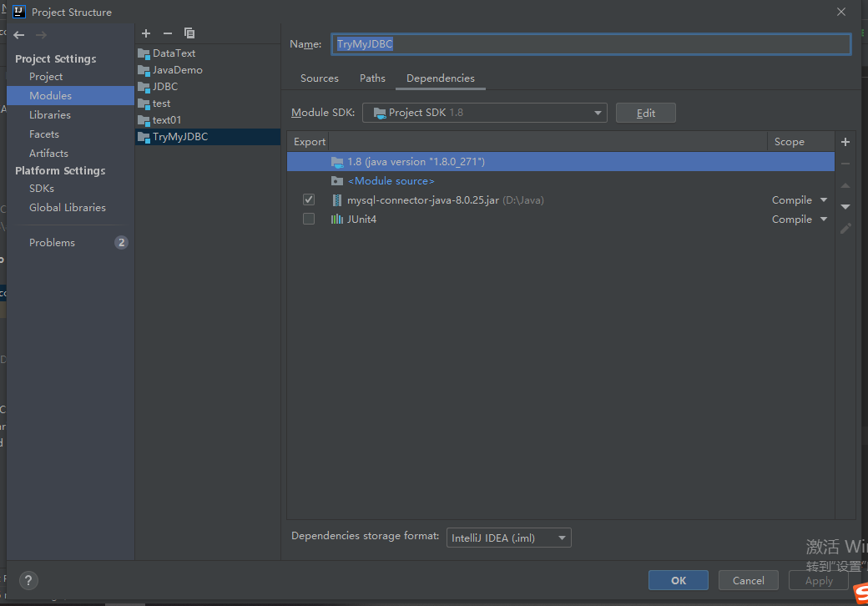Check export for JUnit4
868x606 pixels.
click(309, 220)
